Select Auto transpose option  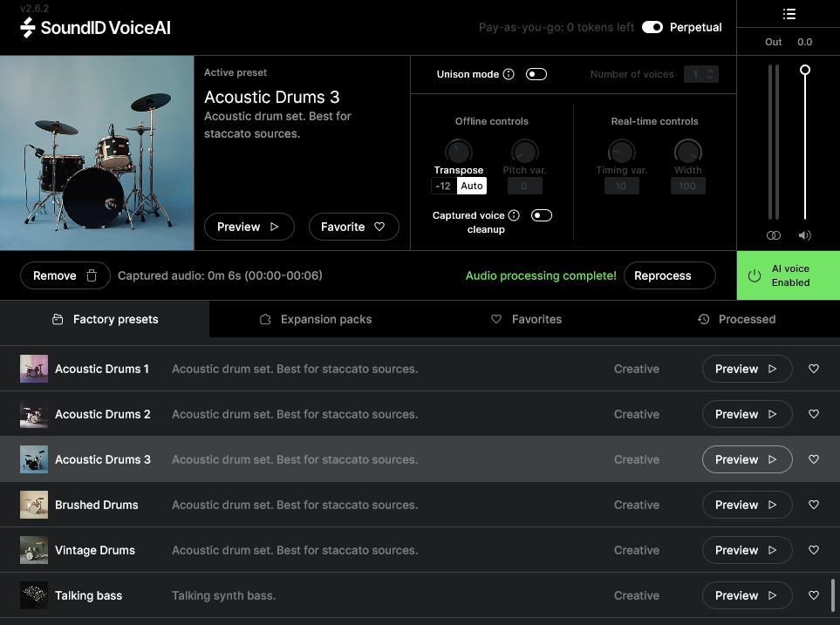pos(472,186)
